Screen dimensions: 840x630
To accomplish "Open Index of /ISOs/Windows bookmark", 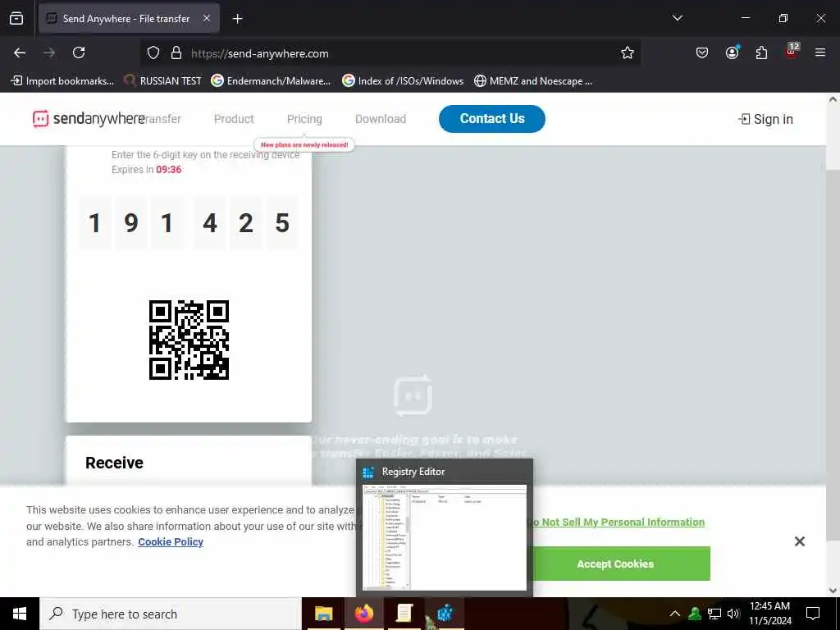I will [x=403, y=81].
